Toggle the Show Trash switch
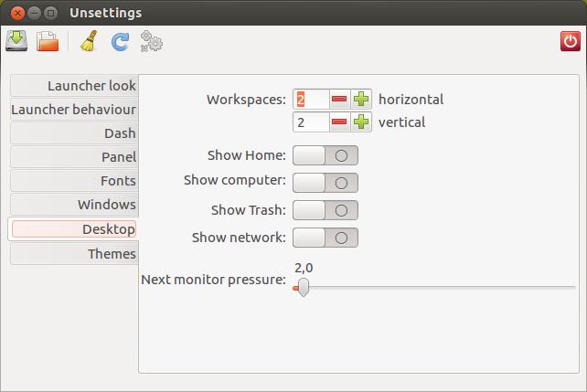Viewport: 587px width, 392px height. (x=326, y=210)
